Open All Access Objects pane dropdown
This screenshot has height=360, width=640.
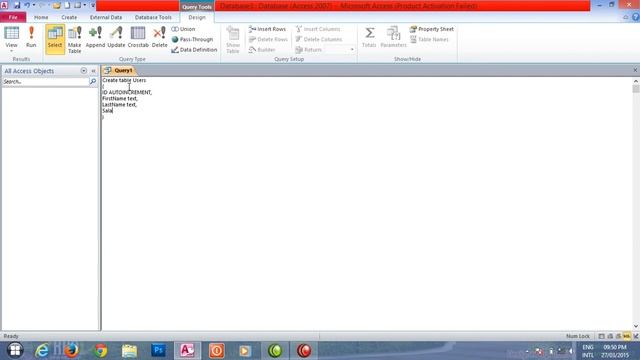pos(84,71)
